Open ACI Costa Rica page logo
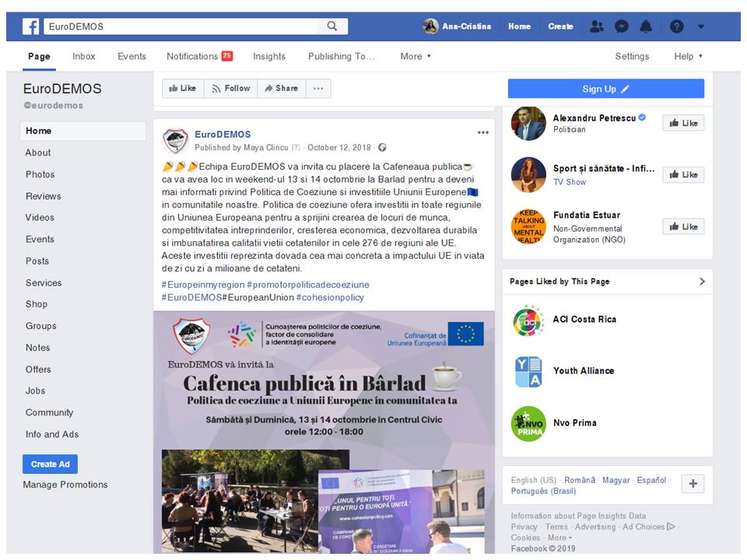747x560 pixels. click(528, 320)
